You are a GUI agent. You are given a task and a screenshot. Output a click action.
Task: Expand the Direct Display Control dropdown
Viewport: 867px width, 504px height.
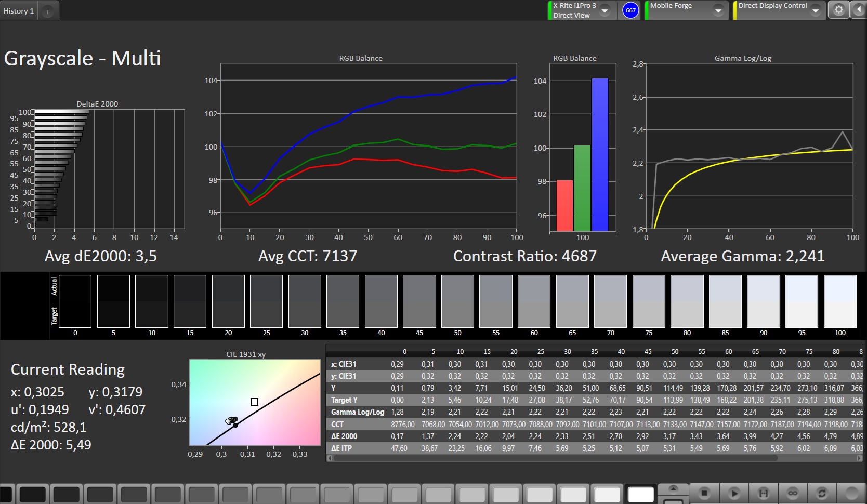(x=816, y=10)
